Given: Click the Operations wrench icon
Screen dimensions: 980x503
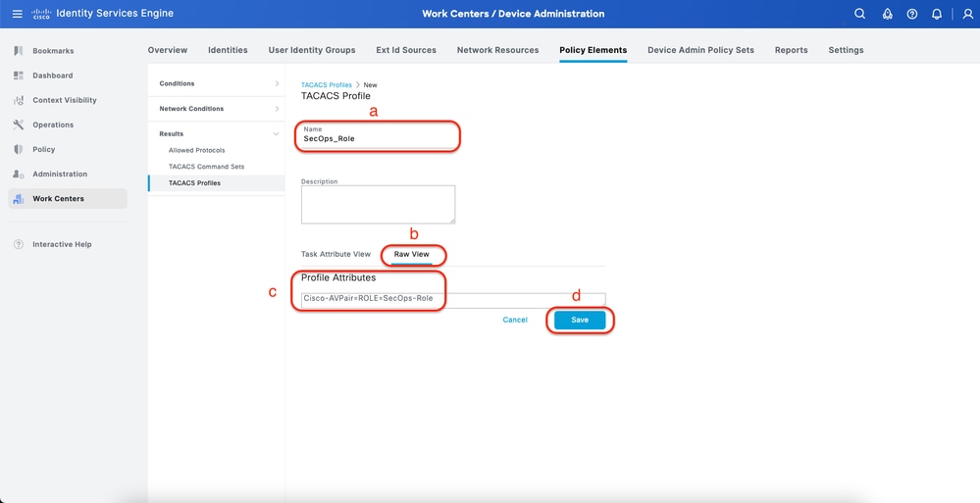Looking at the screenshot, I should pyautogui.click(x=18, y=125).
